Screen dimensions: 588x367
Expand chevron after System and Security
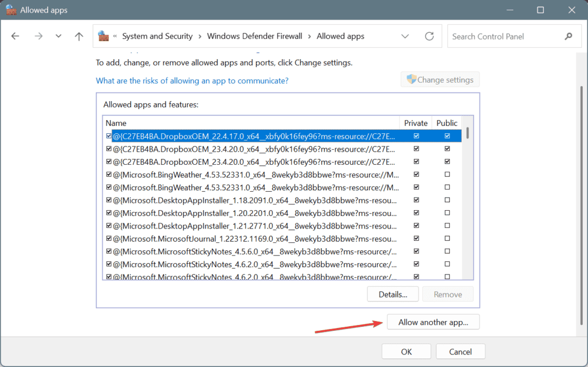pos(200,36)
